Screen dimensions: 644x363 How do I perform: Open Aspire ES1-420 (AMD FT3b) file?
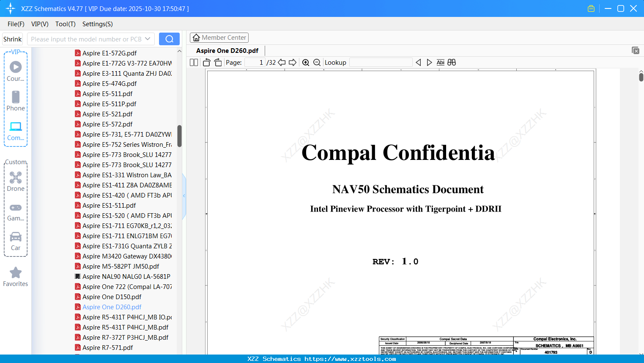point(123,195)
